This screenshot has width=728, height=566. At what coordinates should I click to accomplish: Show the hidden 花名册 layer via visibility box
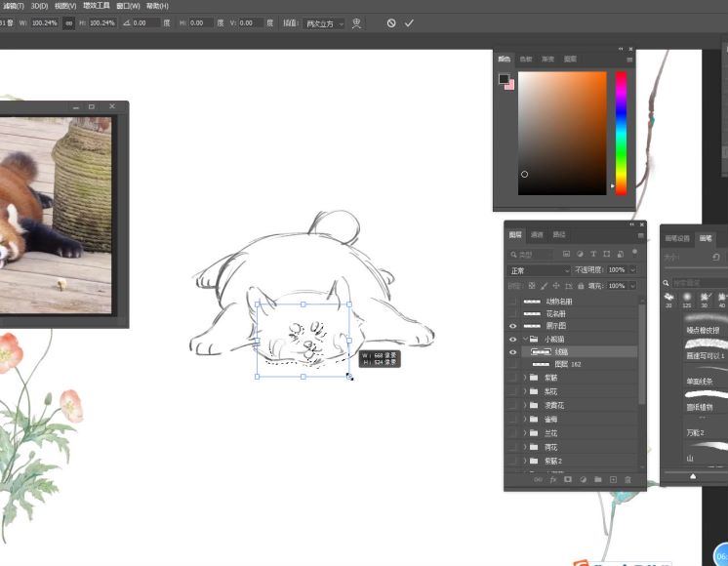(x=512, y=314)
